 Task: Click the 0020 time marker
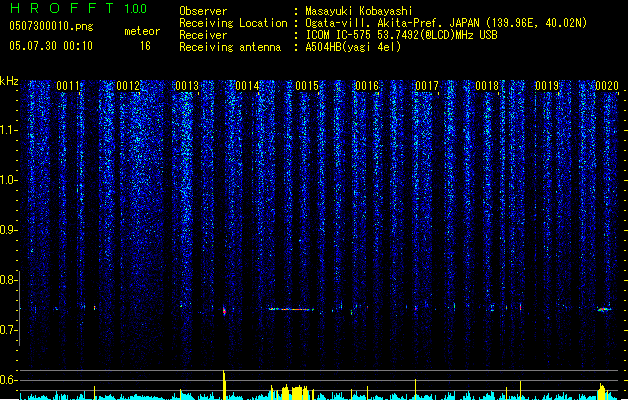pyautogui.click(x=607, y=86)
